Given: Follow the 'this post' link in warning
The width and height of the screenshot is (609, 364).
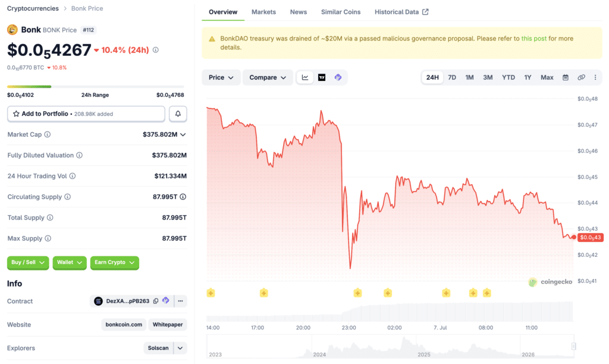Looking at the screenshot, I should (x=533, y=39).
